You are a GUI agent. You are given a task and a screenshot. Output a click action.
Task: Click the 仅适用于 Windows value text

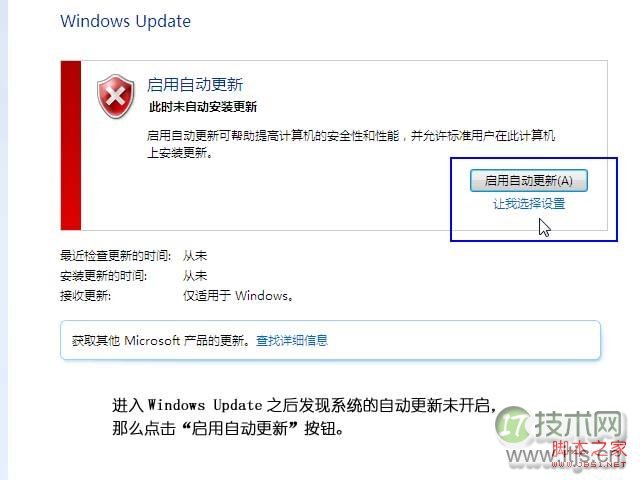click(x=238, y=296)
